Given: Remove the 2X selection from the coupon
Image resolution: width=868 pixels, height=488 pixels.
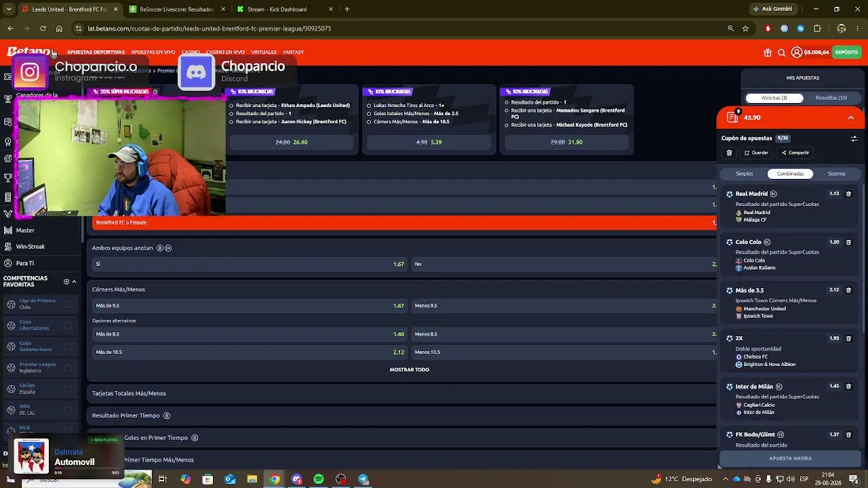Looking at the screenshot, I should tap(848, 338).
